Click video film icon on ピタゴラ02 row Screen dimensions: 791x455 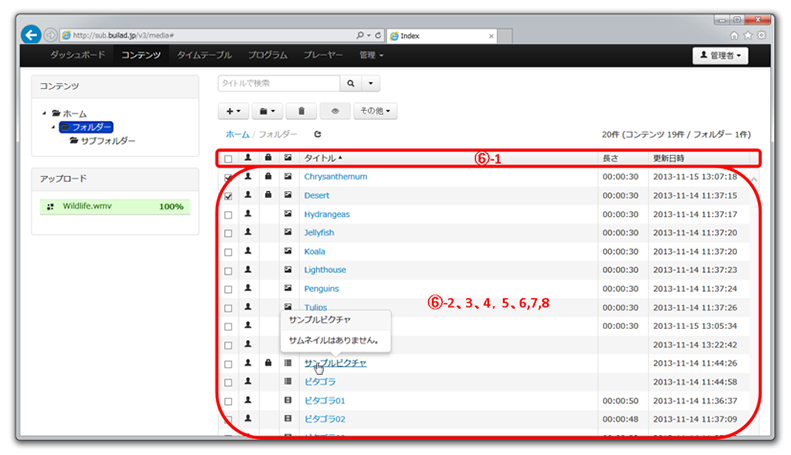288,419
